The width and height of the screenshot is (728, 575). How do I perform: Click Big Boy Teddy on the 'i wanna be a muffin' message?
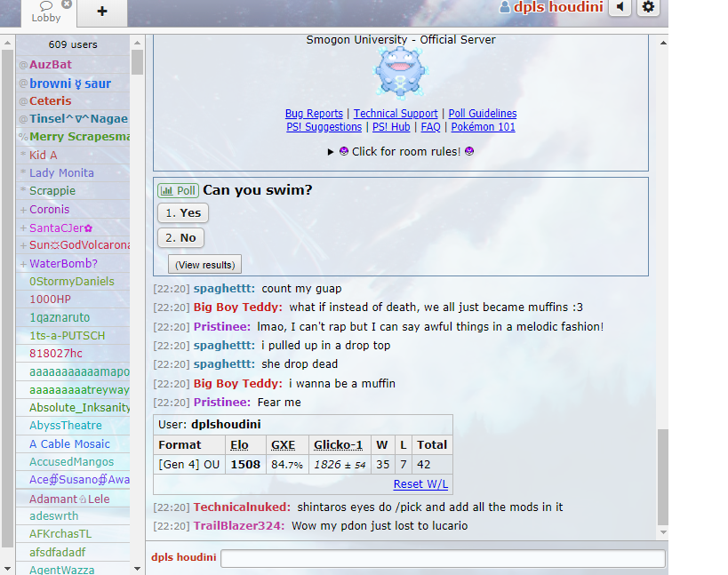click(237, 384)
